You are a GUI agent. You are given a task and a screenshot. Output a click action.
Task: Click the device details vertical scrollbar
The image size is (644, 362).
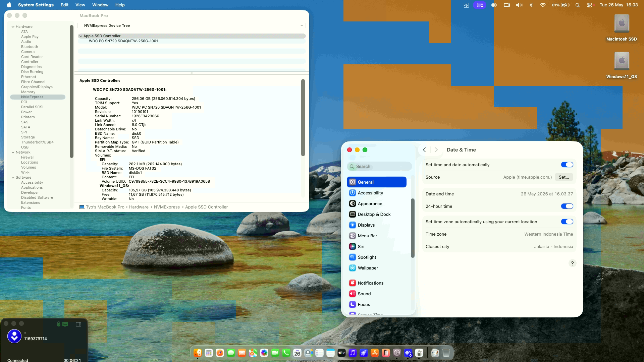tap(303, 118)
